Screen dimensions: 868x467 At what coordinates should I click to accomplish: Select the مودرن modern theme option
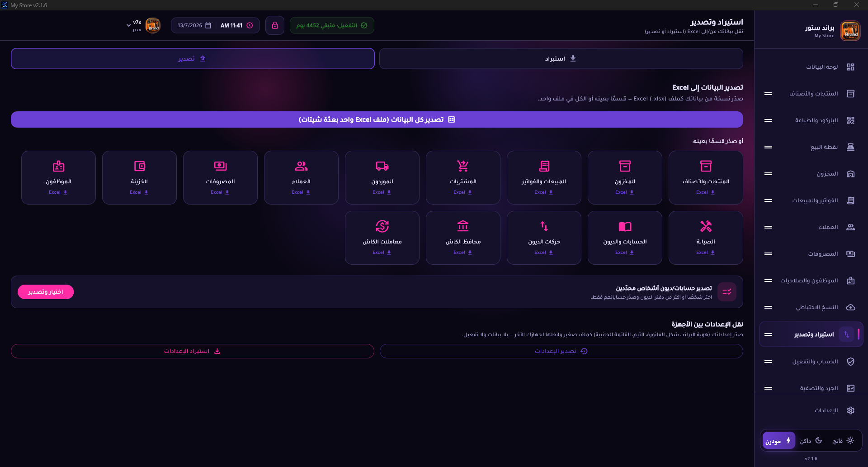778,441
